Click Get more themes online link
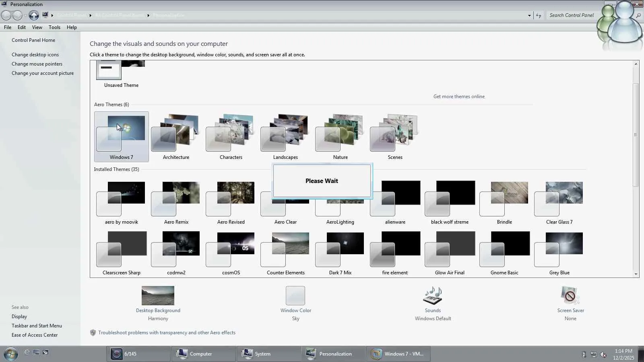Image resolution: width=644 pixels, height=362 pixels. (459, 97)
